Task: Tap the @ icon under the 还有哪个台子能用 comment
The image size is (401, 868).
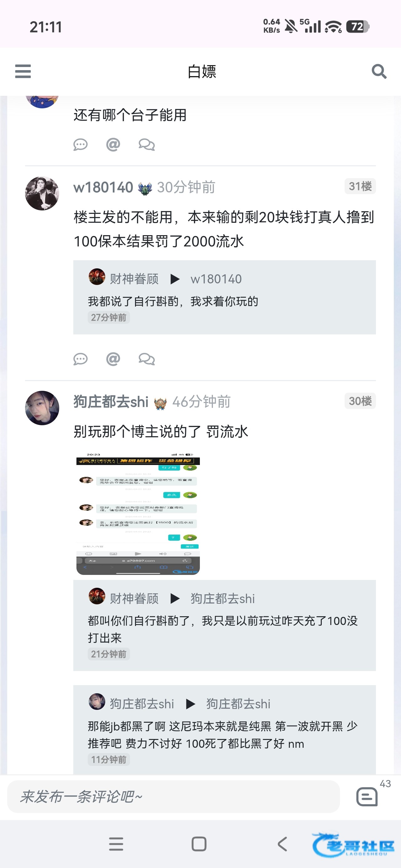Action: pos(113,145)
